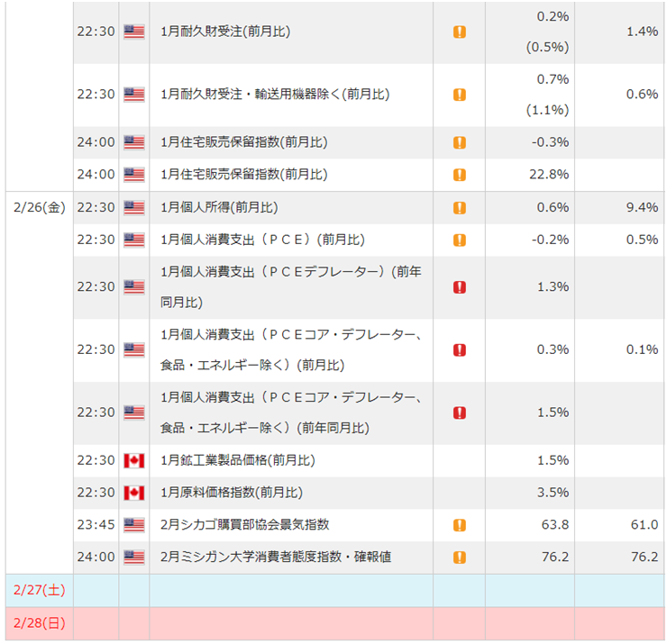Select the event PCEコア・デフレーター (前年同月比)
This screenshot has width=667, height=644.
tap(291, 413)
